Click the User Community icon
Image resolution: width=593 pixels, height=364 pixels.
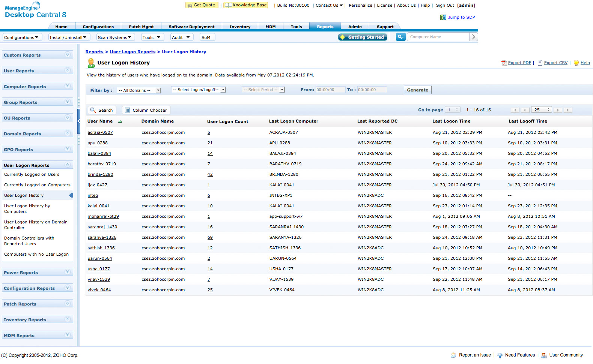click(544, 355)
